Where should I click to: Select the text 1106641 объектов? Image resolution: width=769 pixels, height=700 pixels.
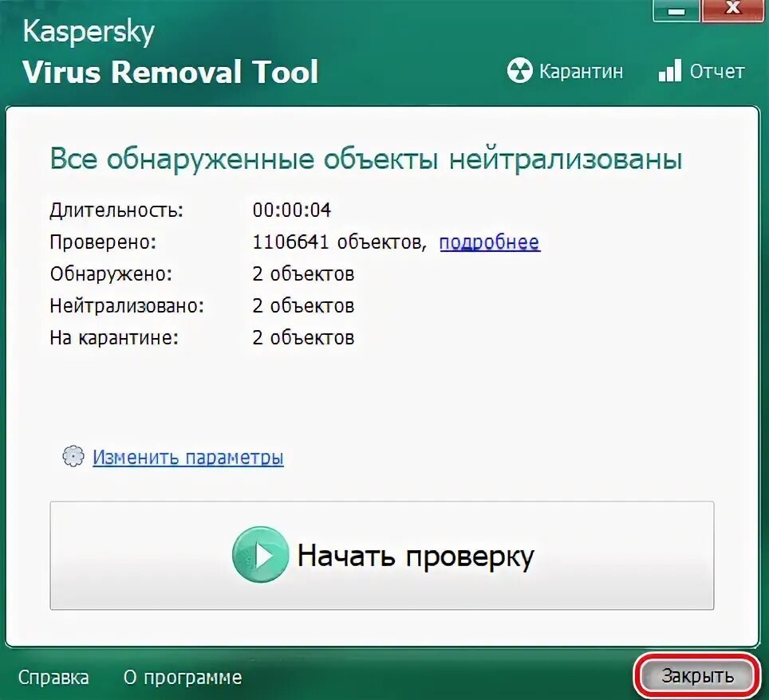point(339,242)
